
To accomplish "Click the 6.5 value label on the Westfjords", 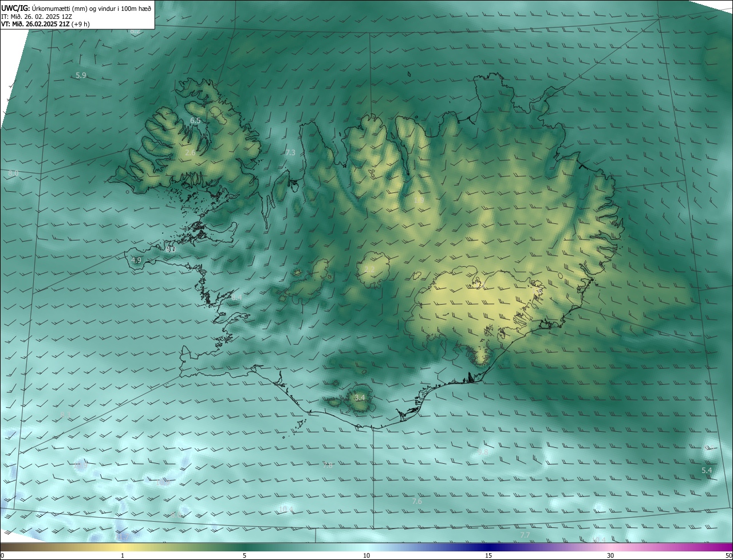I will (195, 121).
